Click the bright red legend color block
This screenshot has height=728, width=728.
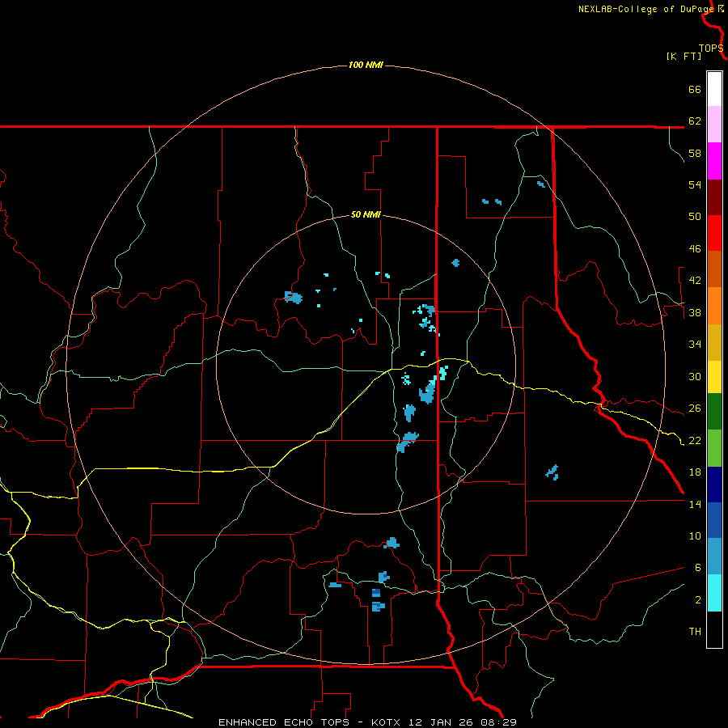(x=714, y=233)
